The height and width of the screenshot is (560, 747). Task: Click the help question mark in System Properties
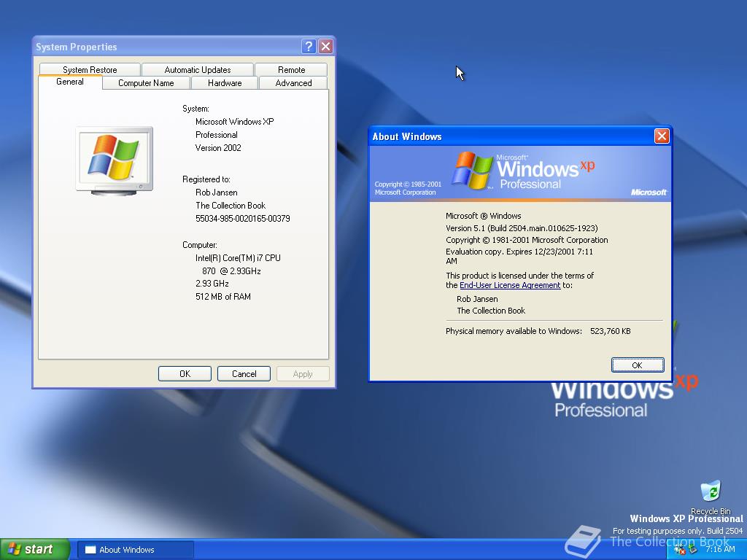pyautogui.click(x=309, y=46)
